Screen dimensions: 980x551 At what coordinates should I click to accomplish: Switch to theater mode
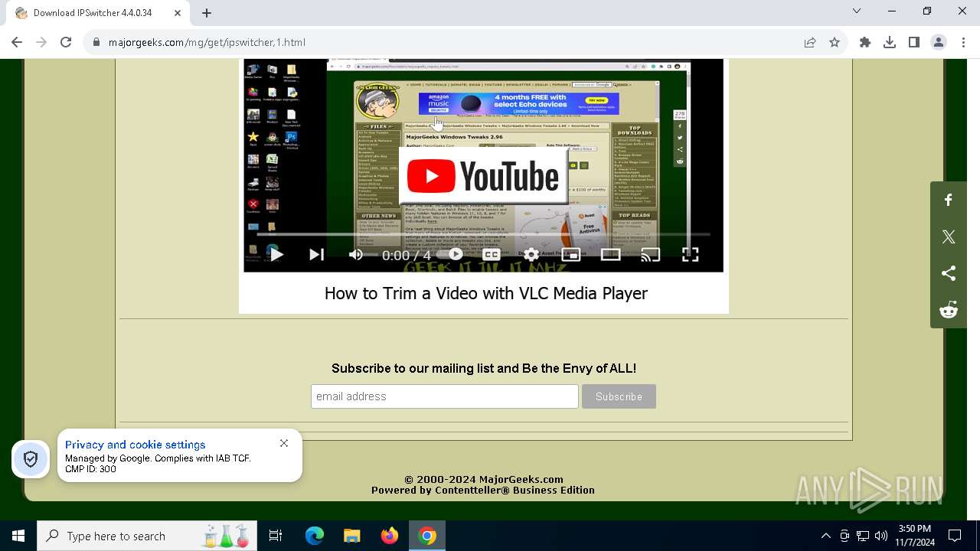pyautogui.click(x=610, y=255)
